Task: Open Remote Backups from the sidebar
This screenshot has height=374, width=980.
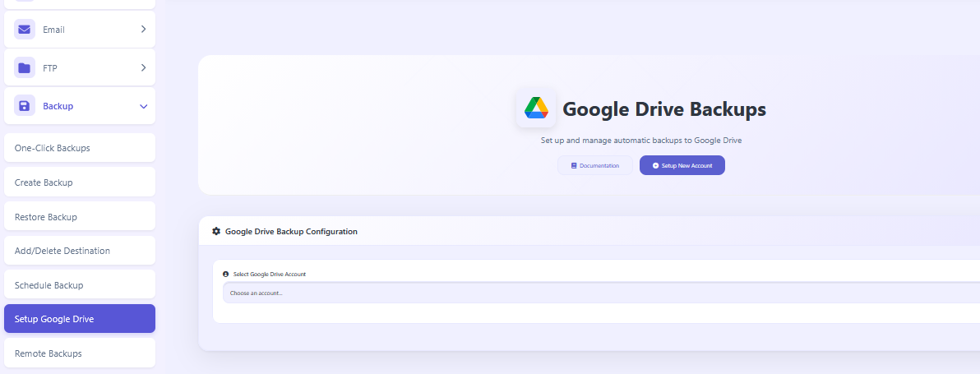Action: pos(80,353)
